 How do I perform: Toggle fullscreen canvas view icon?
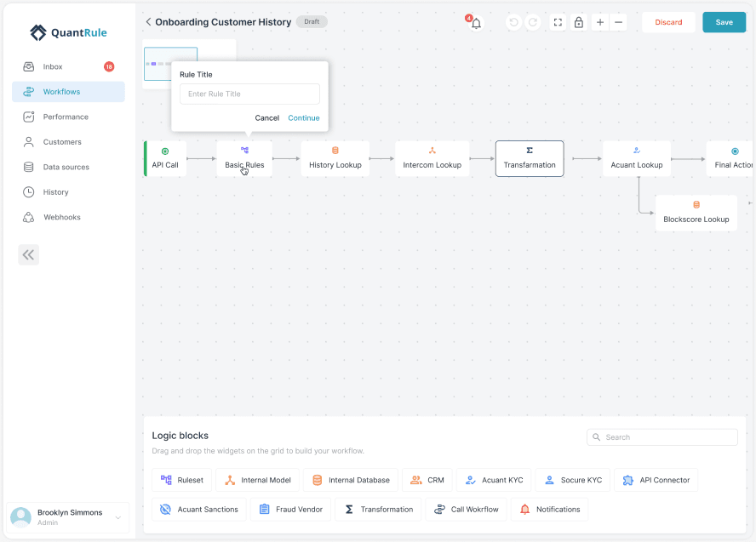tap(558, 22)
